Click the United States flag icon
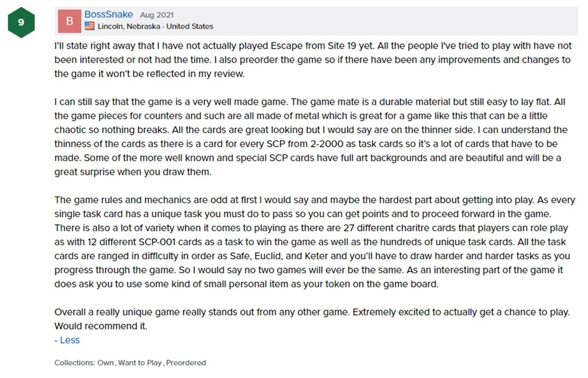 [x=89, y=26]
